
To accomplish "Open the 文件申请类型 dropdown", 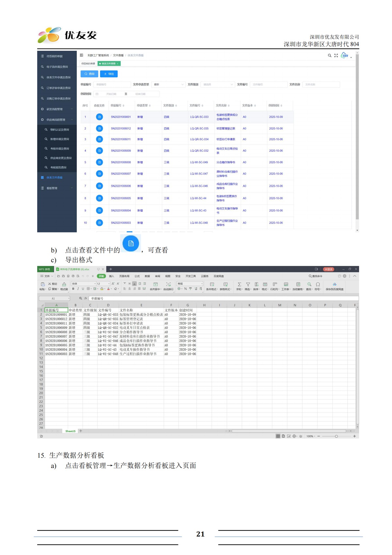I will click(x=168, y=84).
